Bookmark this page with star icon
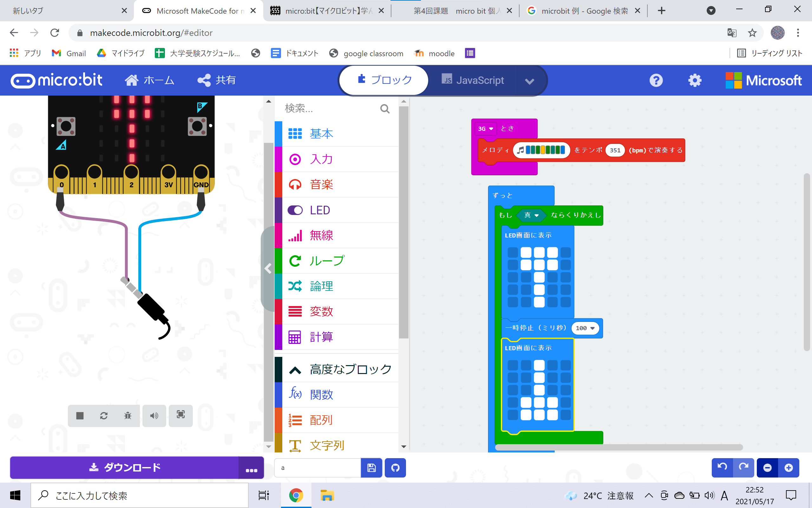Screen dimensions: 812x508 752,33
